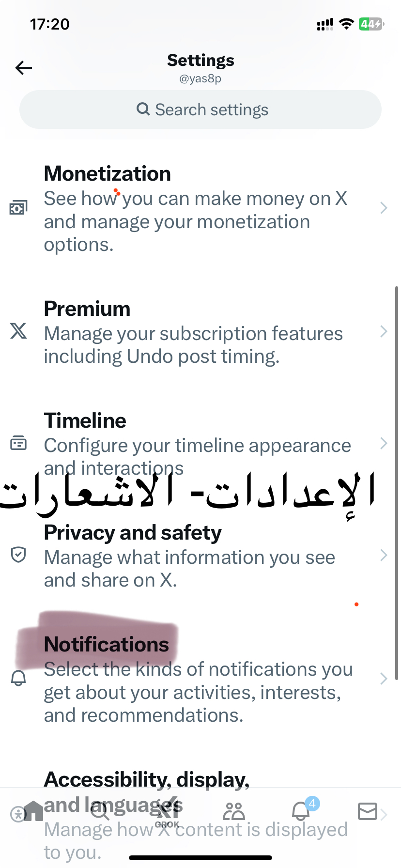Tap the Timeline list icon
Viewport: 401px width, 868px height.
pyautogui.click(x=18, y=443)
